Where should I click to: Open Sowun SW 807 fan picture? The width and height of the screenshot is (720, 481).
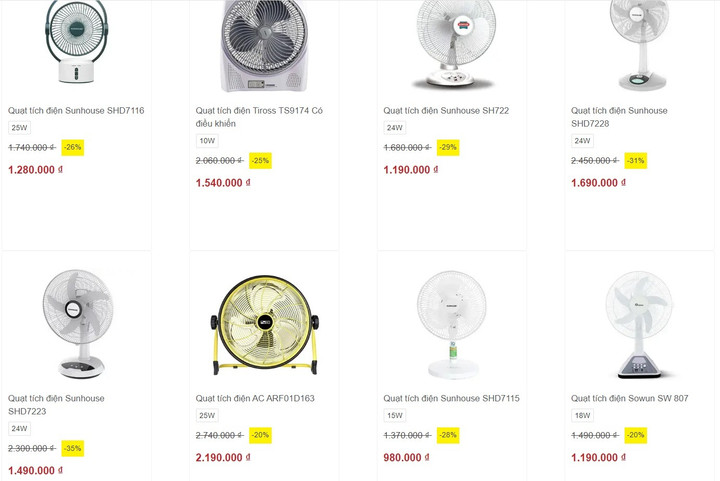pos(639,322)
